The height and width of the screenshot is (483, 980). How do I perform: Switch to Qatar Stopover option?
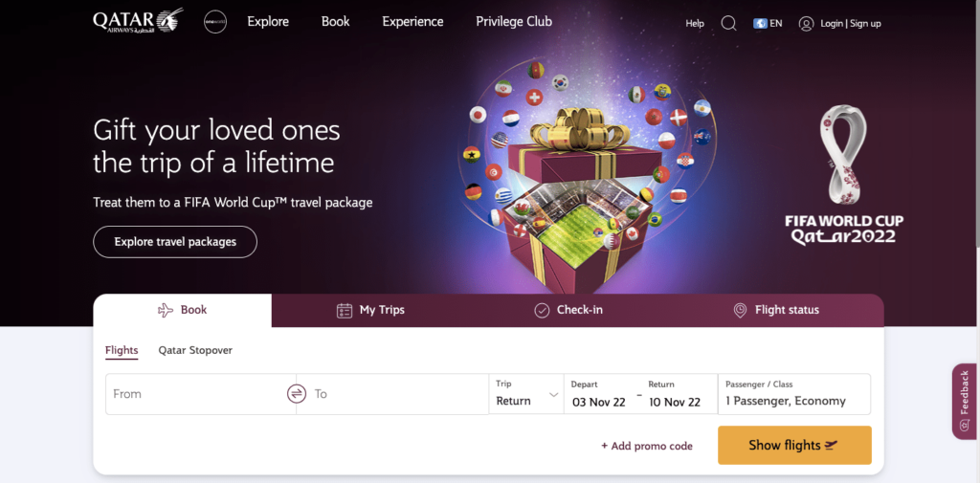click(195, 350)
